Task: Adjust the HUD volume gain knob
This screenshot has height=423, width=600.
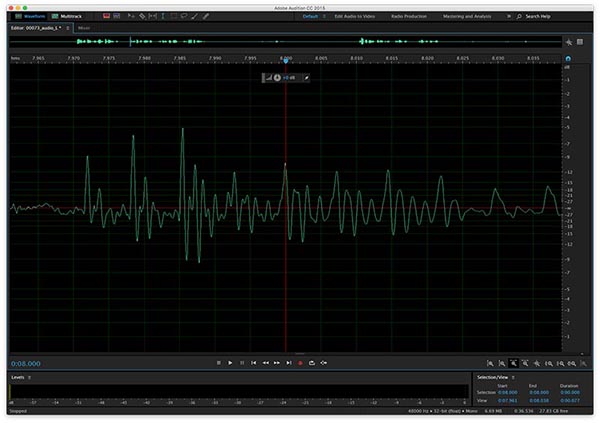Action: (x=277, y=77)
